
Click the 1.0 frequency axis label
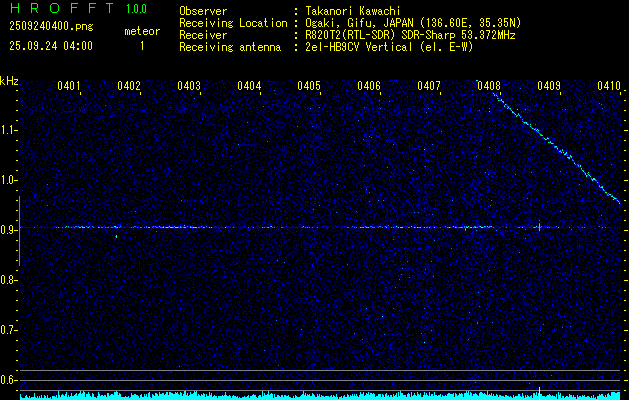(7, 180)
